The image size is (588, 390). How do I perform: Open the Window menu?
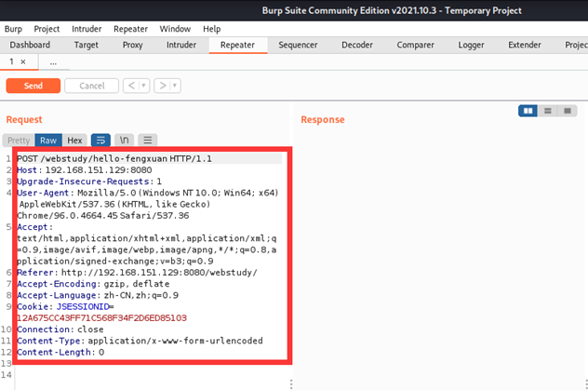click(x=175, y=29)
